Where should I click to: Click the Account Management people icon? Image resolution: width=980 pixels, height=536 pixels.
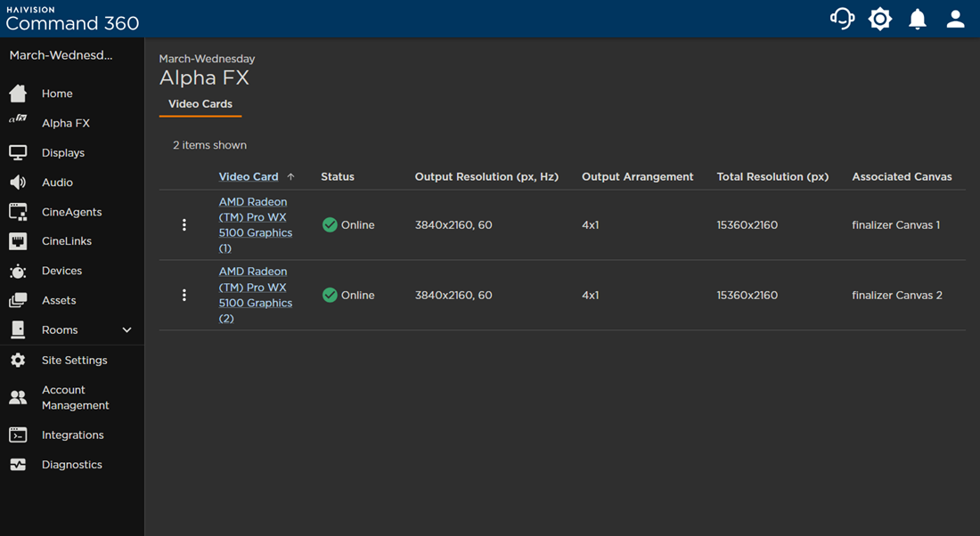pos(18,397)
